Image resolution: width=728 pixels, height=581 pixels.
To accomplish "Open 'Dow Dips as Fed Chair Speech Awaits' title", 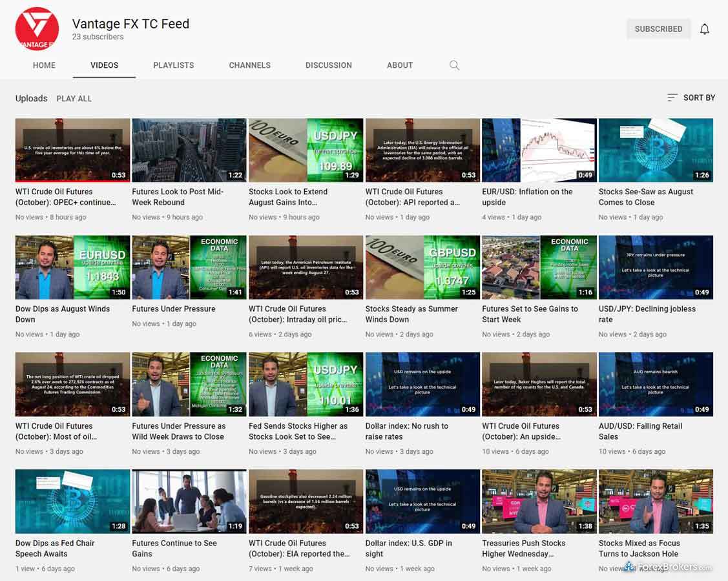I will pos(55,548).
